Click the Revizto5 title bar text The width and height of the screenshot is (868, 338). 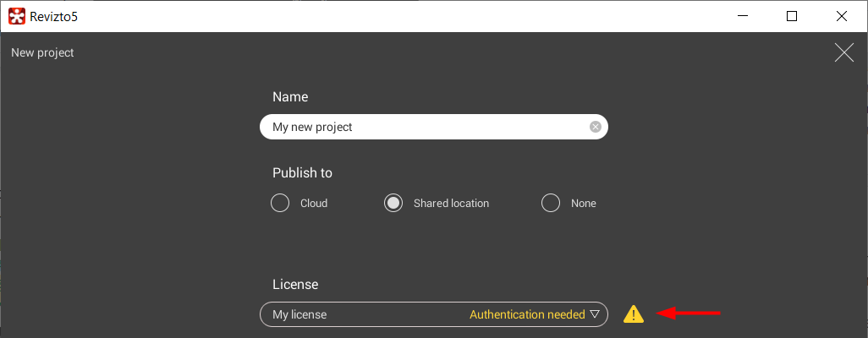[x=58, y=16]
